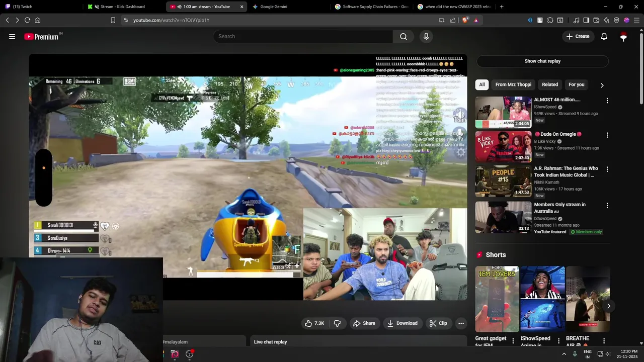Click Show chat replay button
The height and width of the screenshot is (362, 644).
[542, 61]
